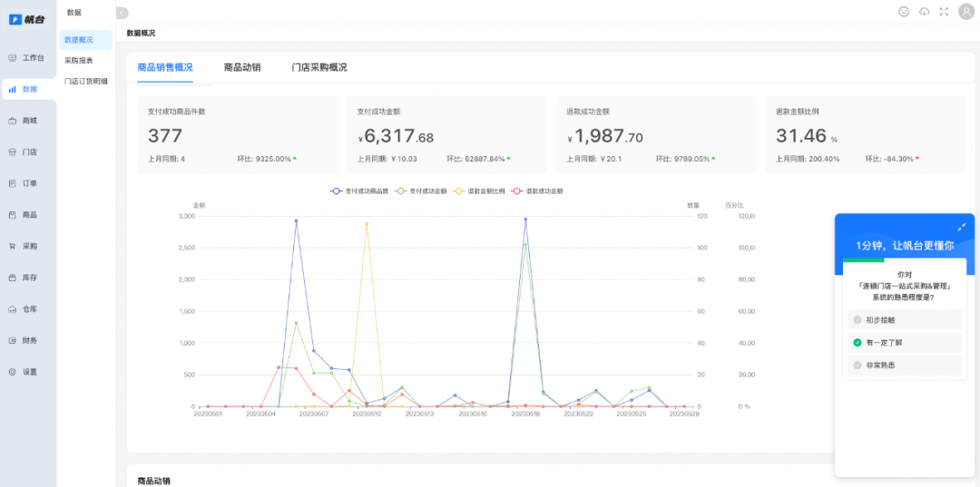Click the 帆台 logo at top left
Screen dimensions: 980x487
pos(27,19)
